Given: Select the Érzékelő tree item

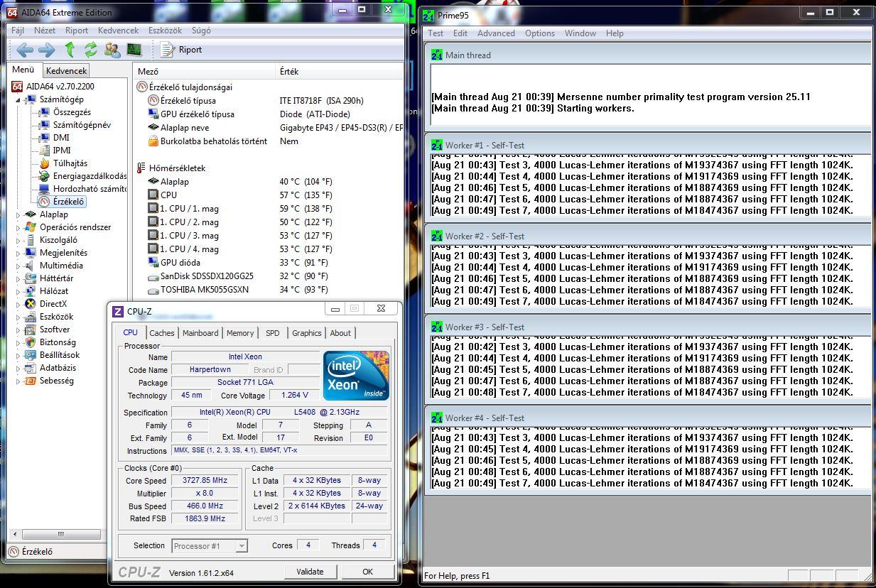Looking at the screenshot, I should pyautogui.click(x=69, y=202).
